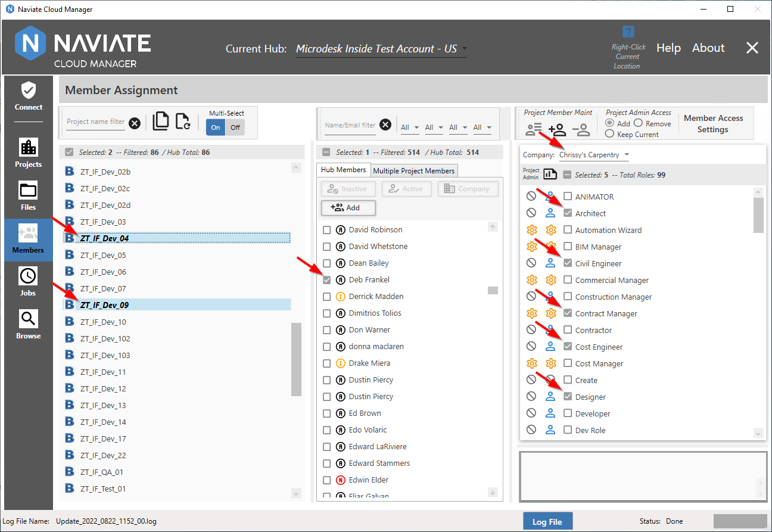This screenshot has height=532, width=772.
Task: Click the add project member icon
Action: (x=557, y=129)
